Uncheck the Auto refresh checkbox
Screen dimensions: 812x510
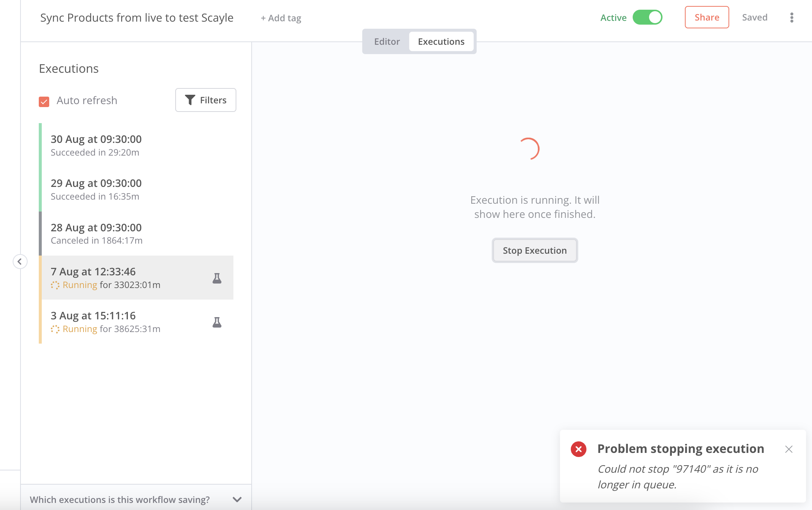point(44,101)
